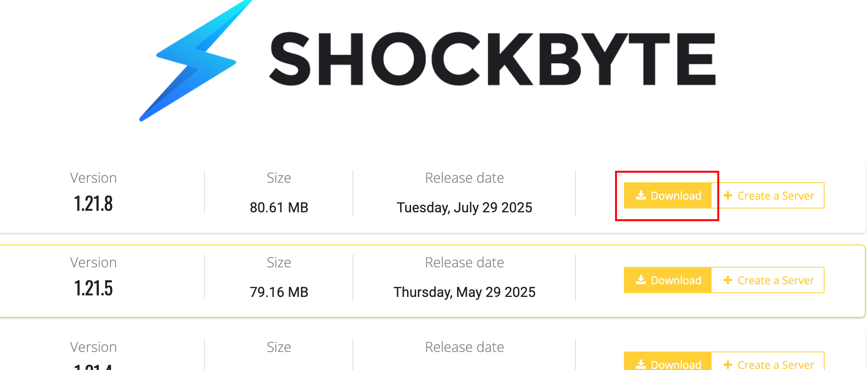Choose Create a Server in the bottom row

point(775,364)
